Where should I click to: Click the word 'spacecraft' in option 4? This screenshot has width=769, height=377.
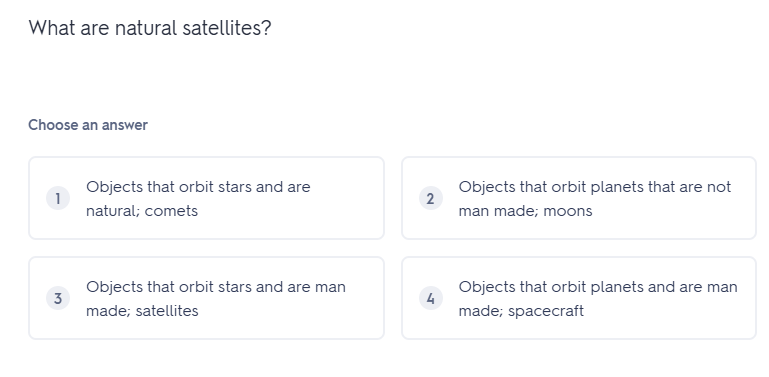pos(546,311)
